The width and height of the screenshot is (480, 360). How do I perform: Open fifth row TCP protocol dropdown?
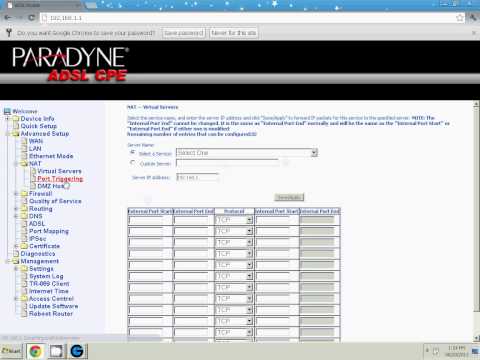pos(234,265)
